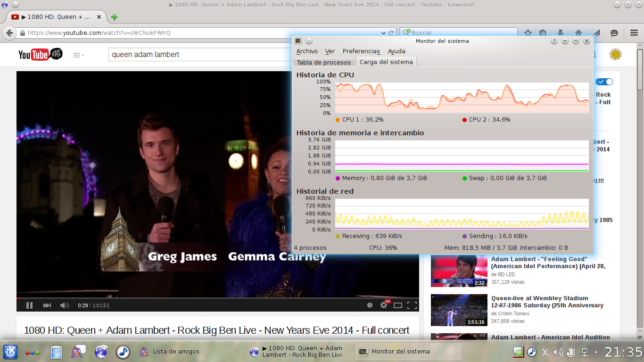Click the Sending purple color dot
This screenshot has height=362, width=644.
click(465, 236)
